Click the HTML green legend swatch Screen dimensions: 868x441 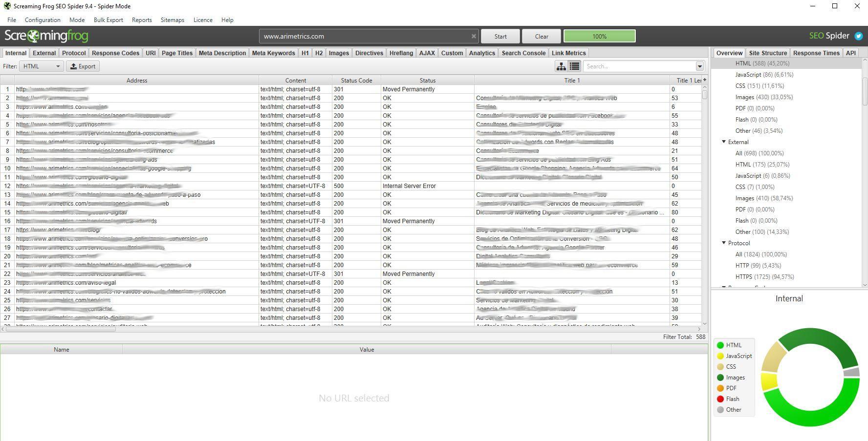[720, 345]
